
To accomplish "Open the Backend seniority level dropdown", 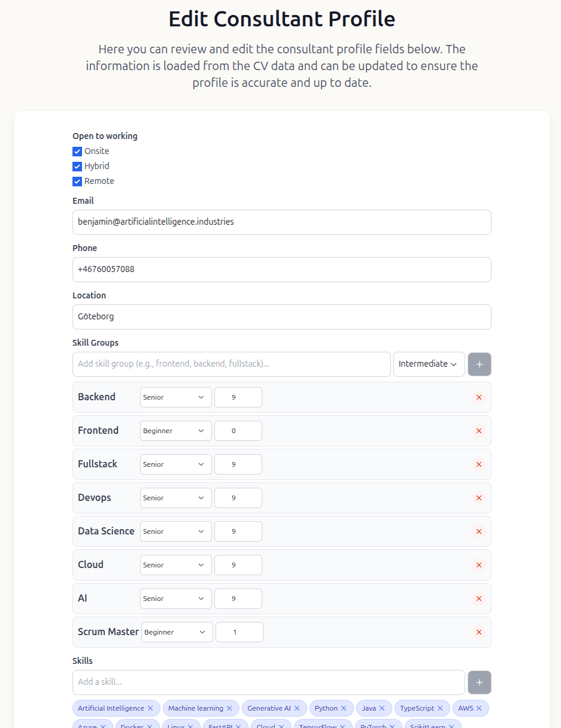I will point(175,397).
